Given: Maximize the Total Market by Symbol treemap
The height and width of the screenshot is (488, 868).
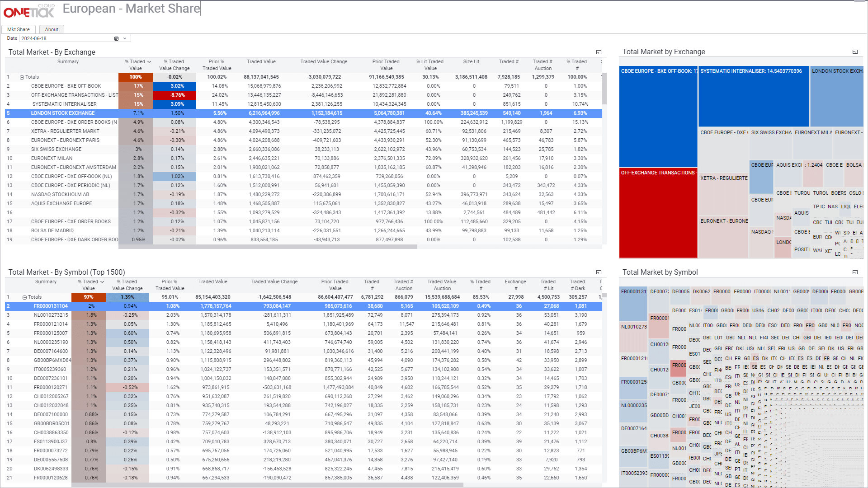Looking at the screenshot, I should 855,272.
